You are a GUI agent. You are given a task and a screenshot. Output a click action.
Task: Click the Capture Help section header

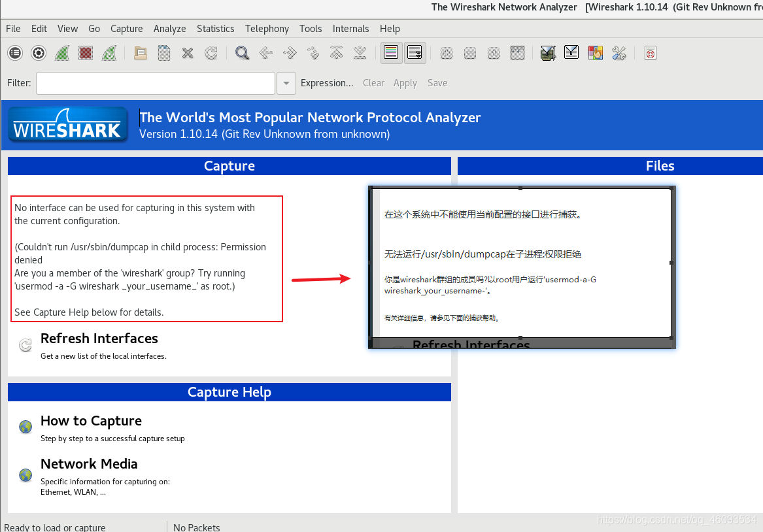[229, 392]
